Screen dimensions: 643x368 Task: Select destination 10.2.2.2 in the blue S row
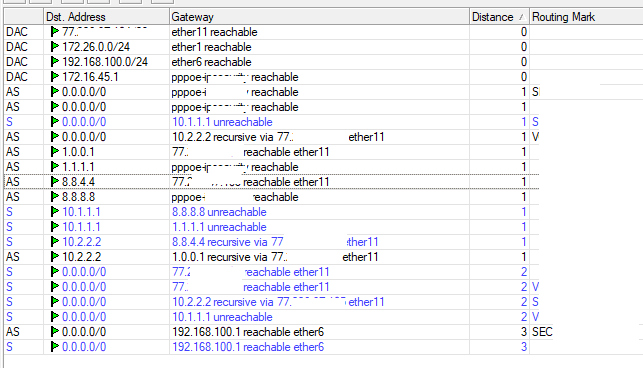point(82,242)
